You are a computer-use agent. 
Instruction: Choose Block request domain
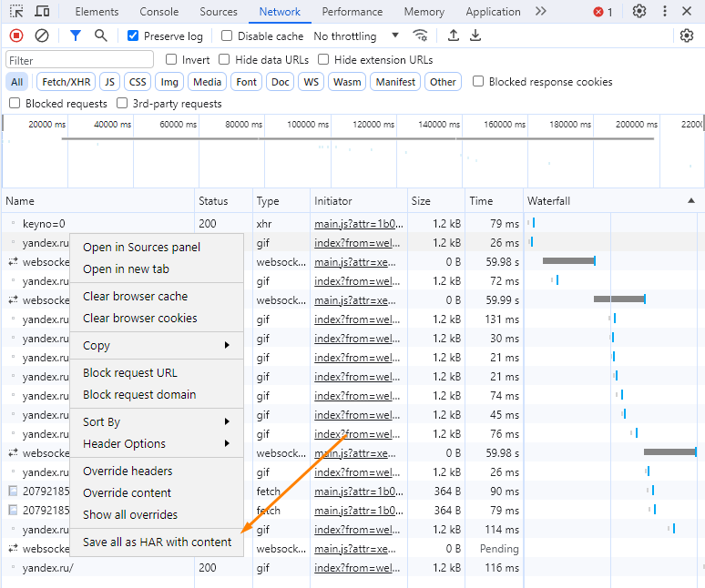click(x=157, y=394)
